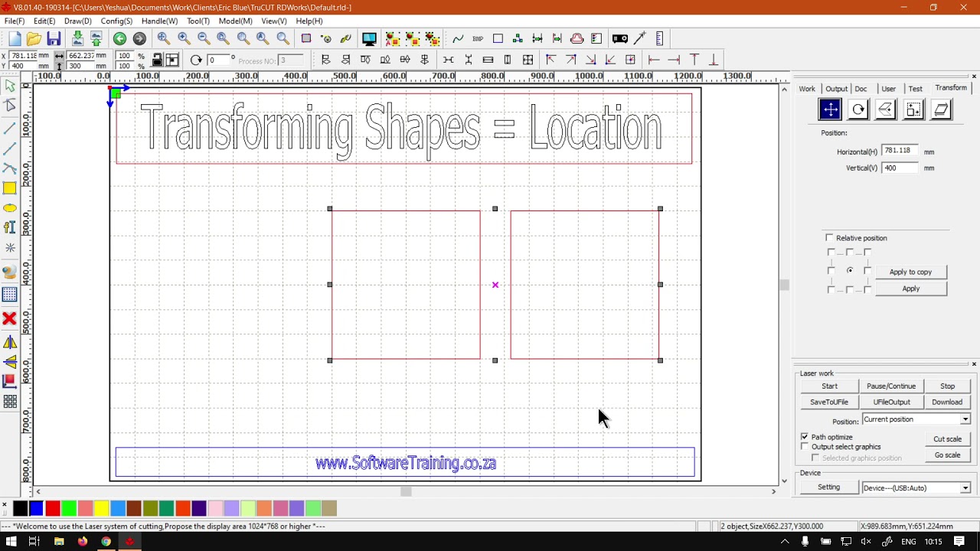Image resolution: width=980 pixels, height=551 pixels.
Task: Select the middle-left anchor checkbox
Action: pyautogui.click(x=831, y=271)
